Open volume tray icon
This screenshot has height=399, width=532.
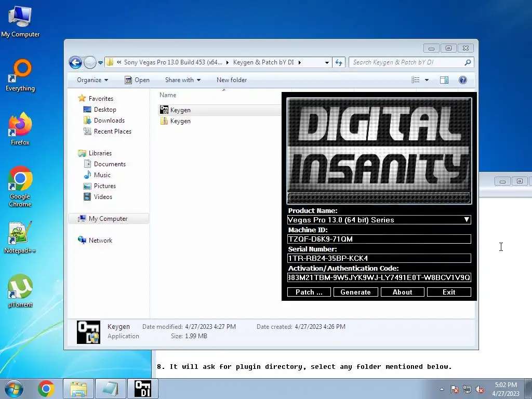coord(480,389)
